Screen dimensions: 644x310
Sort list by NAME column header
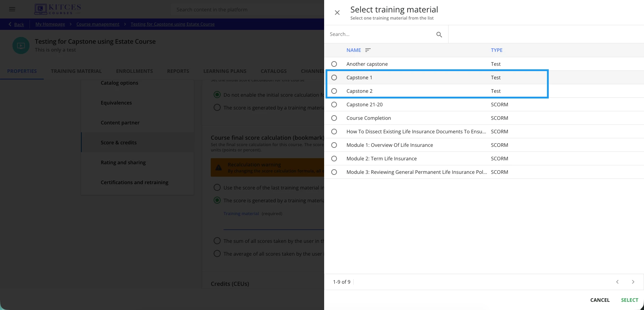pyautogui.click(x=354, y=50)
